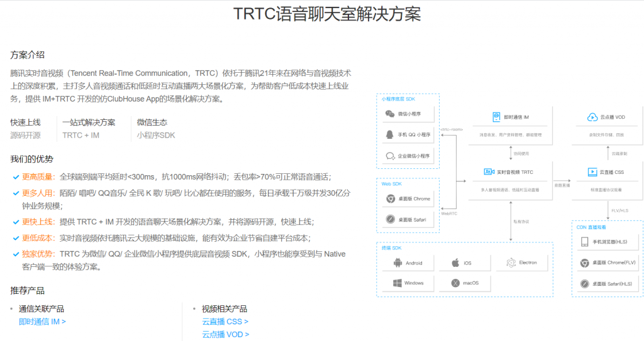
Task: Click the 独家优势 orange label
Action: [x=38, y=254]
